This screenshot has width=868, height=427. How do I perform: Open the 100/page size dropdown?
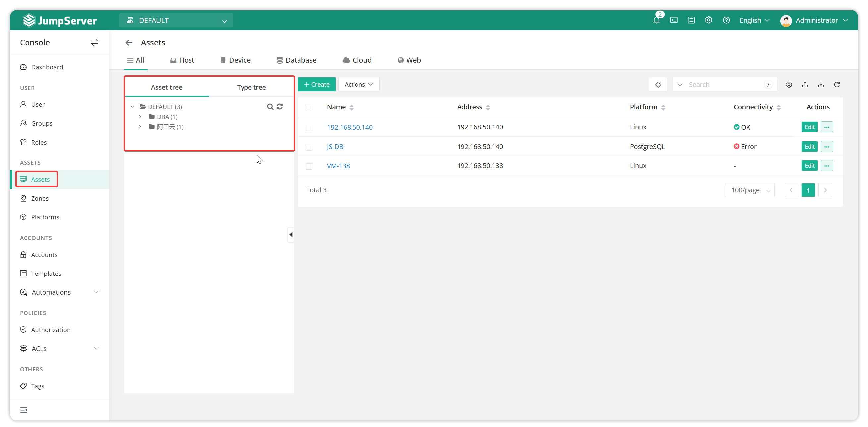point(750,190)
